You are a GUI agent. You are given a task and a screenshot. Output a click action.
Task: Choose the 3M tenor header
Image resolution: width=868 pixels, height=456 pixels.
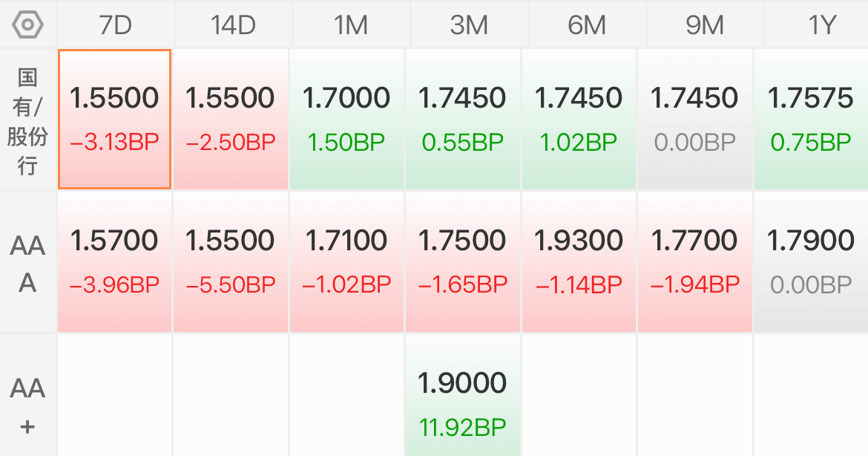point(468,25)
